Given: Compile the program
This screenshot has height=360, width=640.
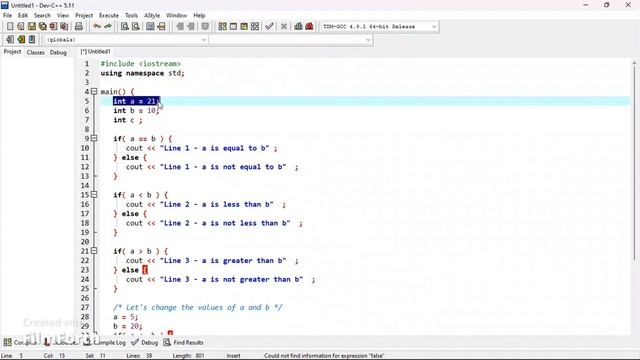Looking at the screenshot, I should tap(222, 27).
